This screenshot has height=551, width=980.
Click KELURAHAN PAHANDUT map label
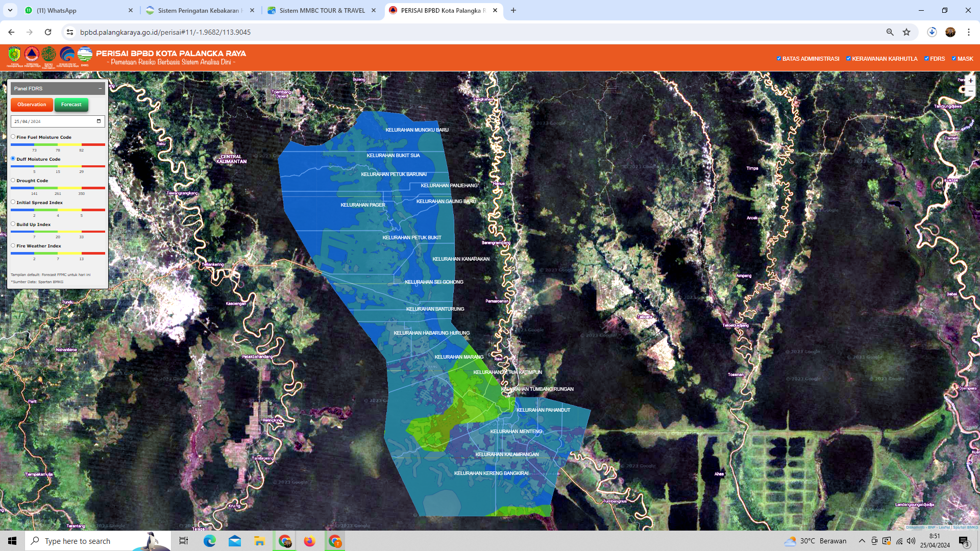(x=543, y=410)
